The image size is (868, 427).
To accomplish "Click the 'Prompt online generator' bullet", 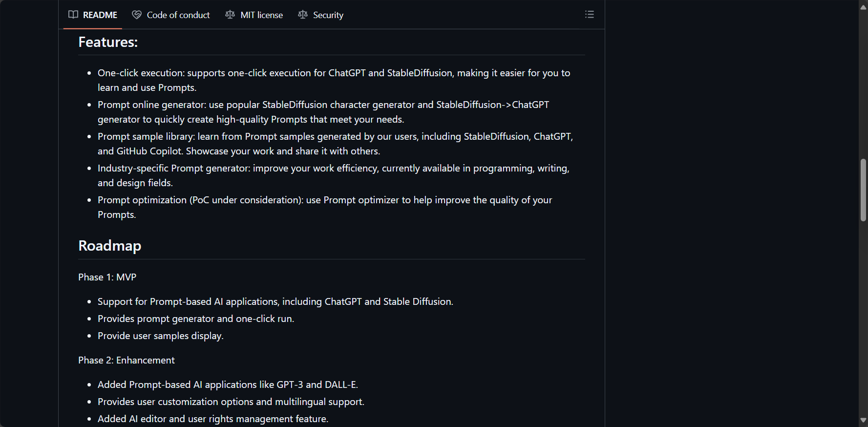I will (323, 112).
